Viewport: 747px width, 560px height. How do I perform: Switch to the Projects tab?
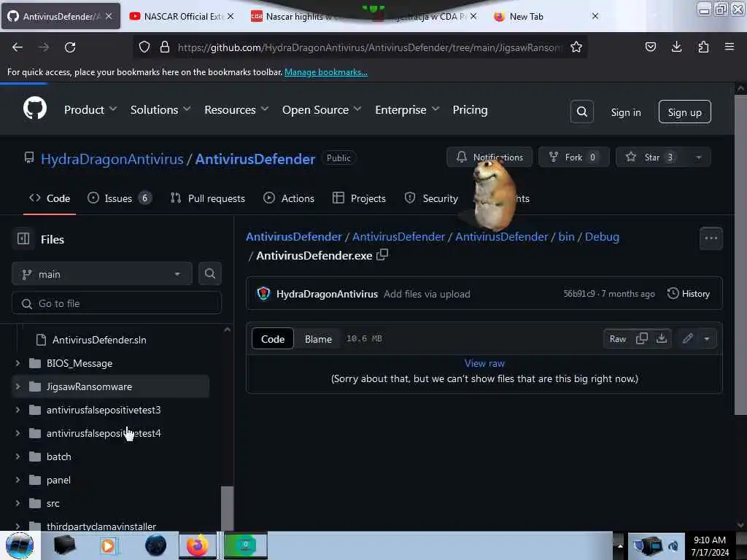click(x=359, y=198)
